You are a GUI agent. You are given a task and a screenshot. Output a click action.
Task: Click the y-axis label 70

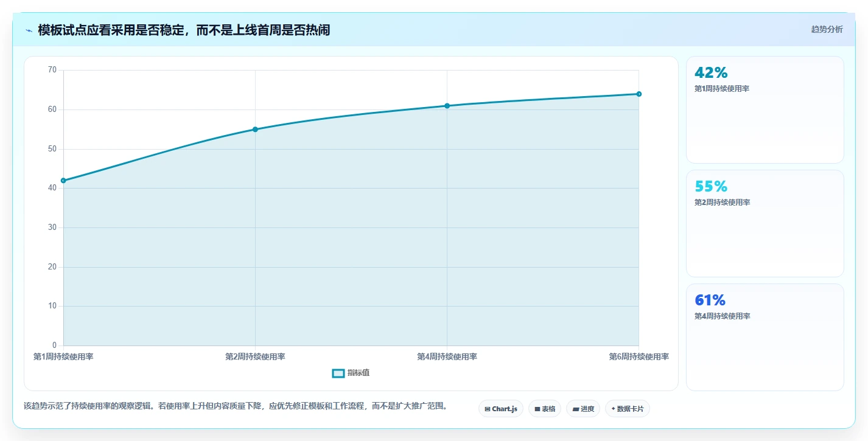point(52,70)
